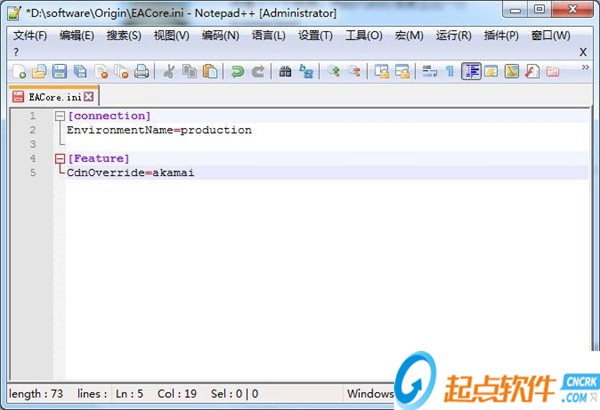Click the Redo arrow icon
Viewport: 600px width, 410px height.
(258, 71)
